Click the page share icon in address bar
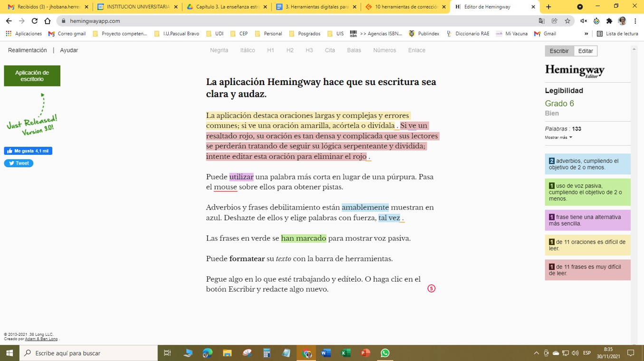644x361 pixels. pos(555,21)
